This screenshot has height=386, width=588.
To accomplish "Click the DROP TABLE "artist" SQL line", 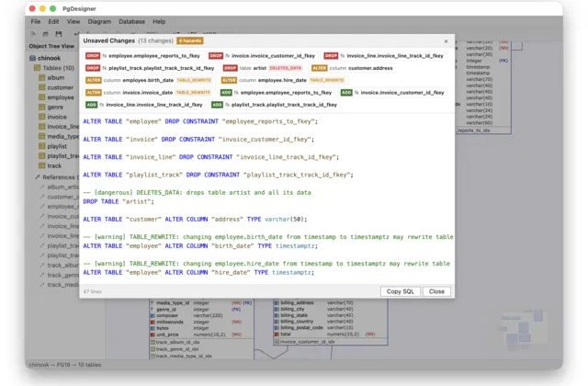I will tap(119, 201).
